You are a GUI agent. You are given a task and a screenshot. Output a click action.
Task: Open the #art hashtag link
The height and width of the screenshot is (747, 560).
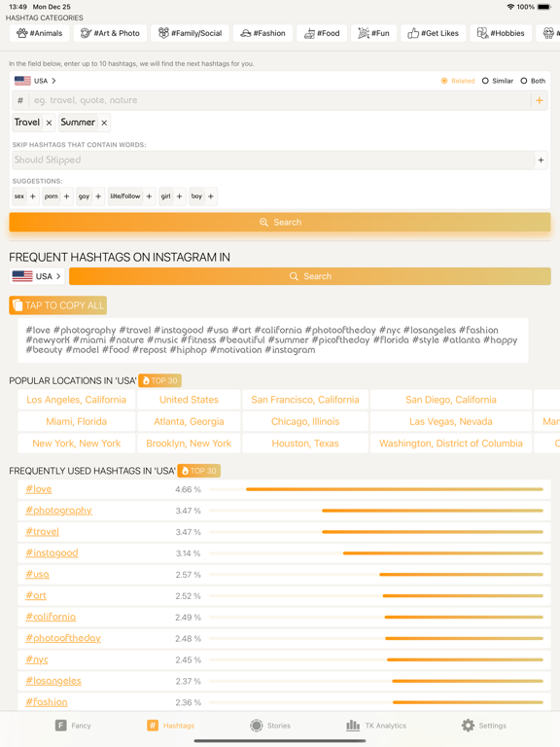[36, 596]
